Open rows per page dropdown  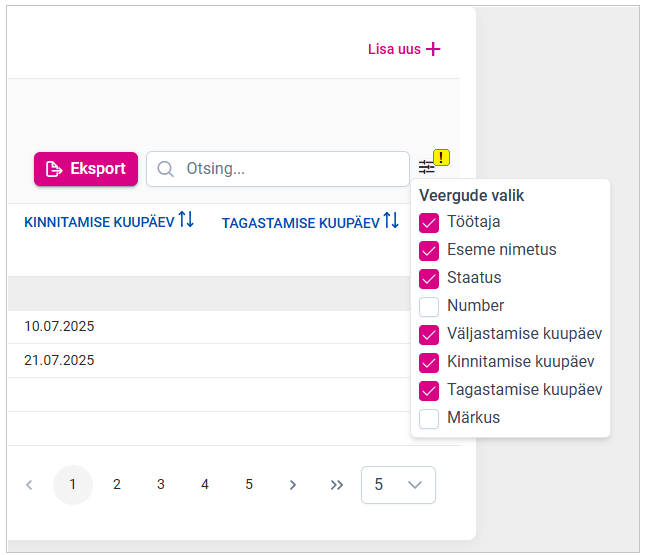(398, 485)
